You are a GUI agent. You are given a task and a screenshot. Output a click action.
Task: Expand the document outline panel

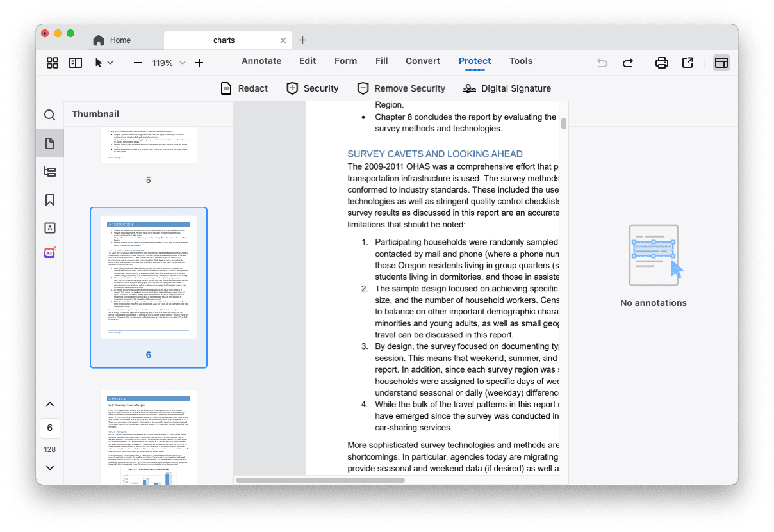[49, 172]
